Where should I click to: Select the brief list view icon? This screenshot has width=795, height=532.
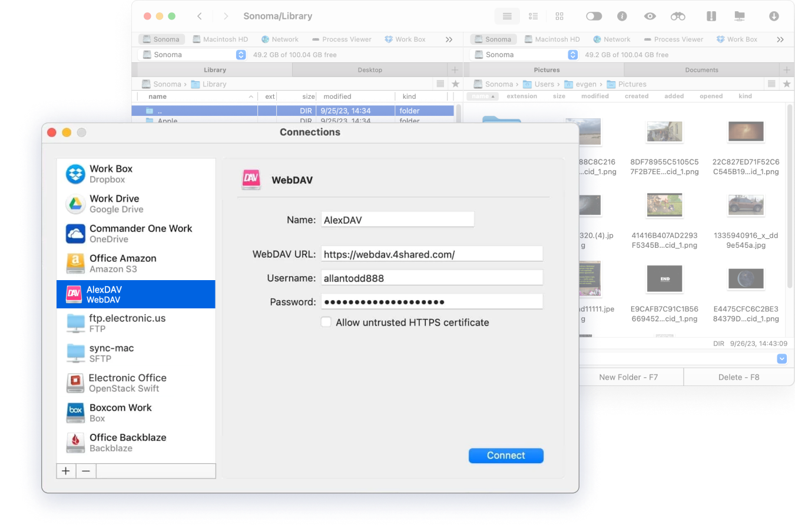click(534, 16)
